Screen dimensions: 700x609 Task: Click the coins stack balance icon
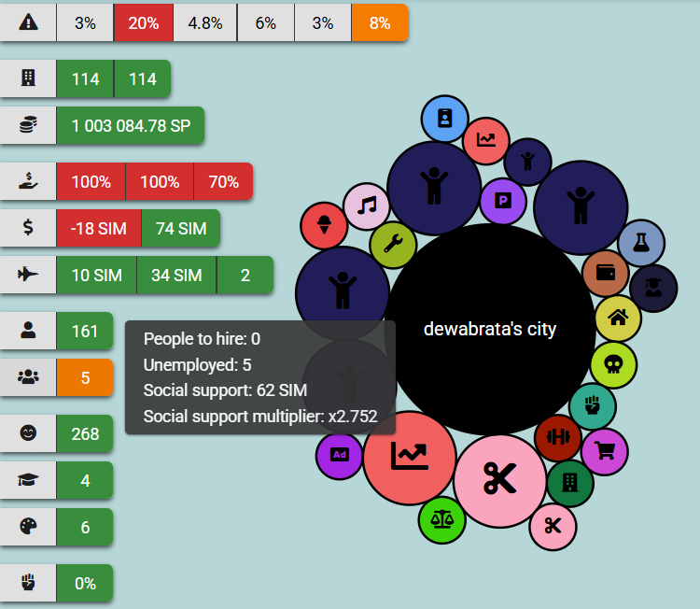[28, 124]
